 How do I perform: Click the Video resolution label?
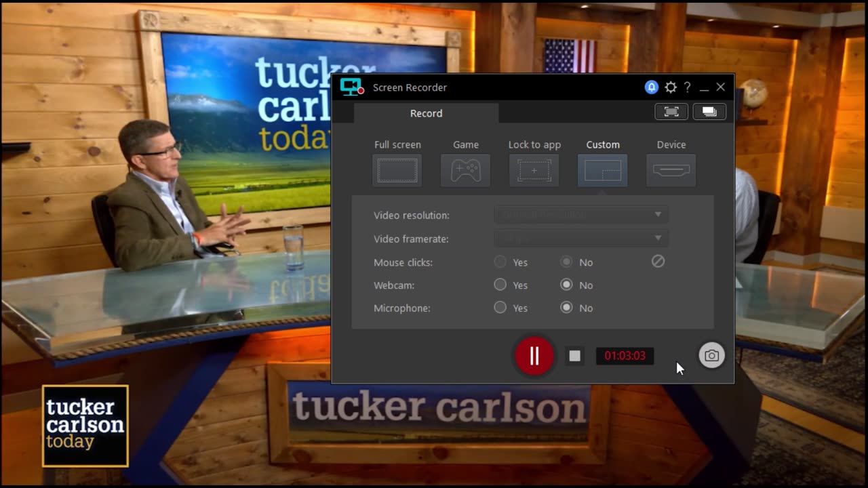click(412, 216)
